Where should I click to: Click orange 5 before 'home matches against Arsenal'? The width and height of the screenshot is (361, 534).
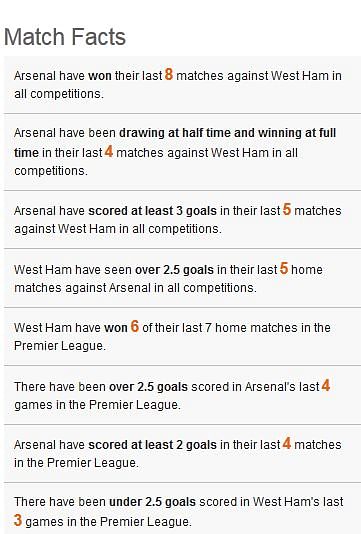click(x=284, y=268)
